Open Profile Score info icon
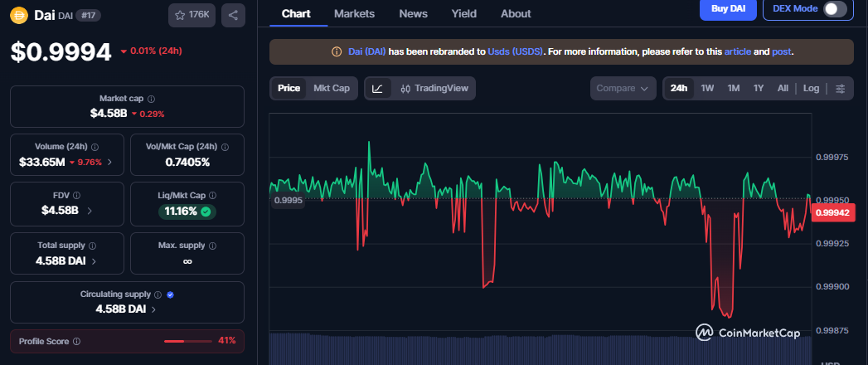The image size is (868, 365). tap(76, 341)
